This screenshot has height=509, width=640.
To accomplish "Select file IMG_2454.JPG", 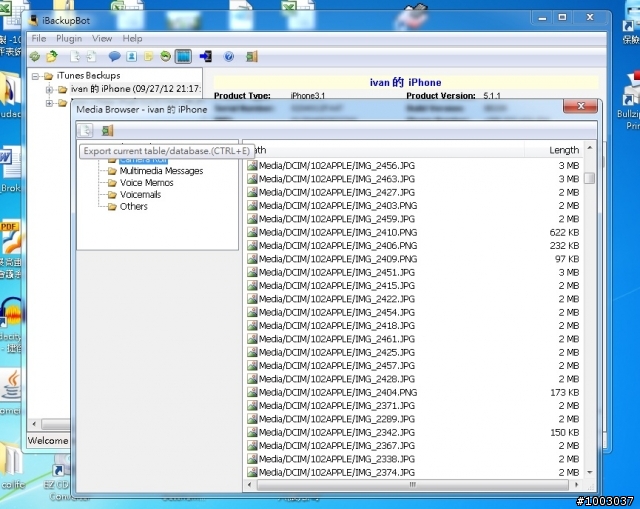I will point(337,312).
